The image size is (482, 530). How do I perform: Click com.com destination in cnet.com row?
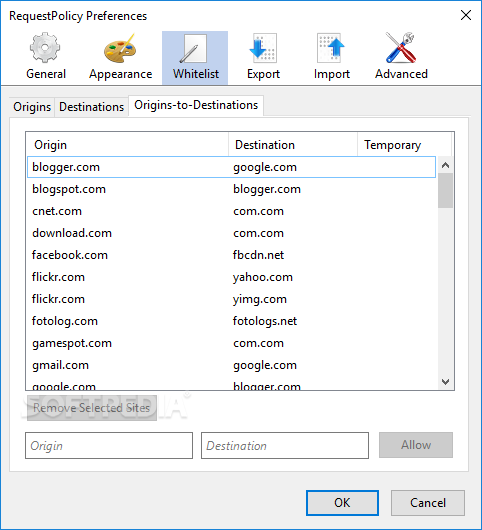258,211
